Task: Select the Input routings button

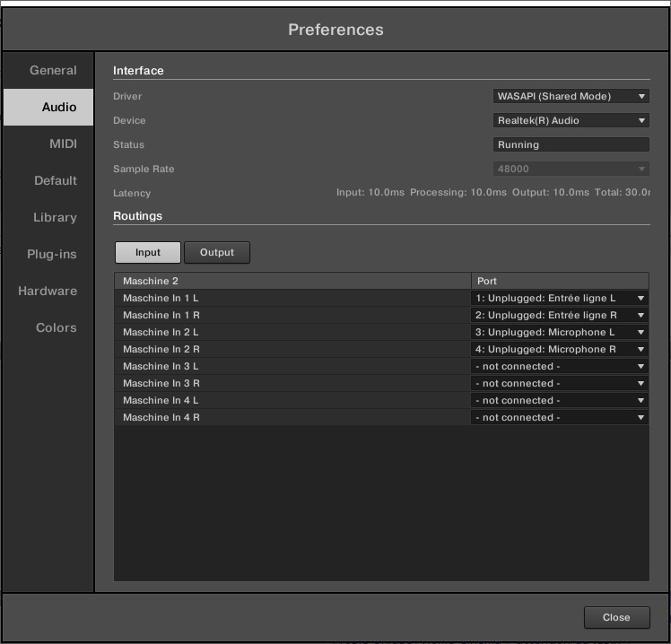Action: tap(148, 252)
